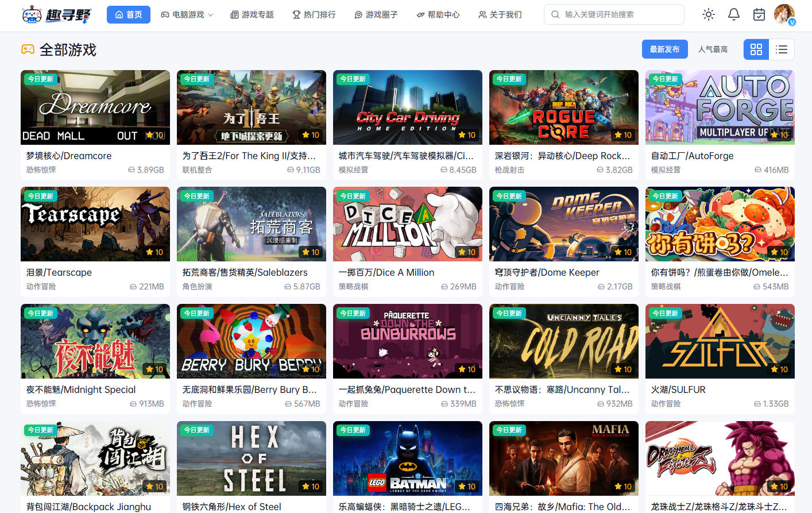Image resolution: width=812 pixels, height=513 pixels.
Task: Click the star rating badge on Dreamcore
Action: point(154,135)
